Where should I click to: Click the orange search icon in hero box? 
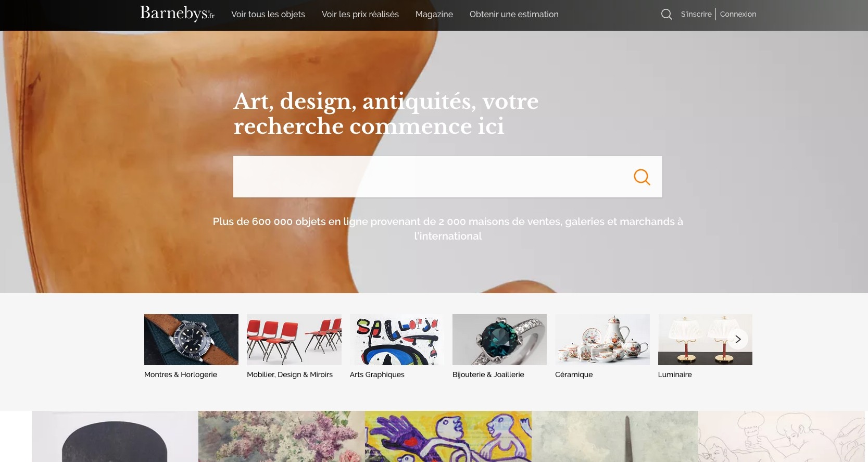tap(642, 177)
